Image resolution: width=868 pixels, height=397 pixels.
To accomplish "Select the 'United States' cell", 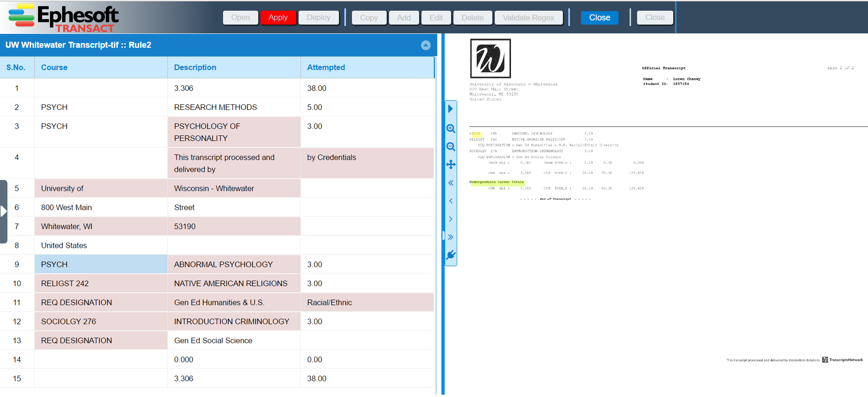I will pos(101,245).
